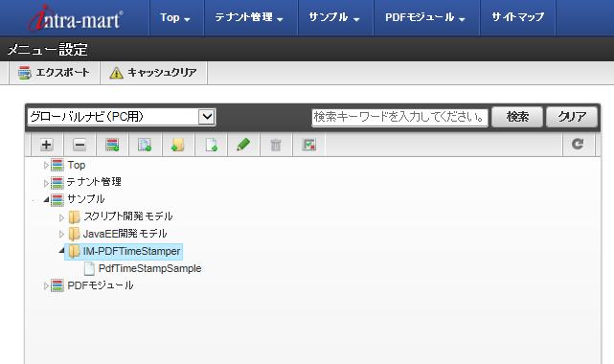Click the trash delete icon
The image size is (614, 364).
[x=276, y=145]
